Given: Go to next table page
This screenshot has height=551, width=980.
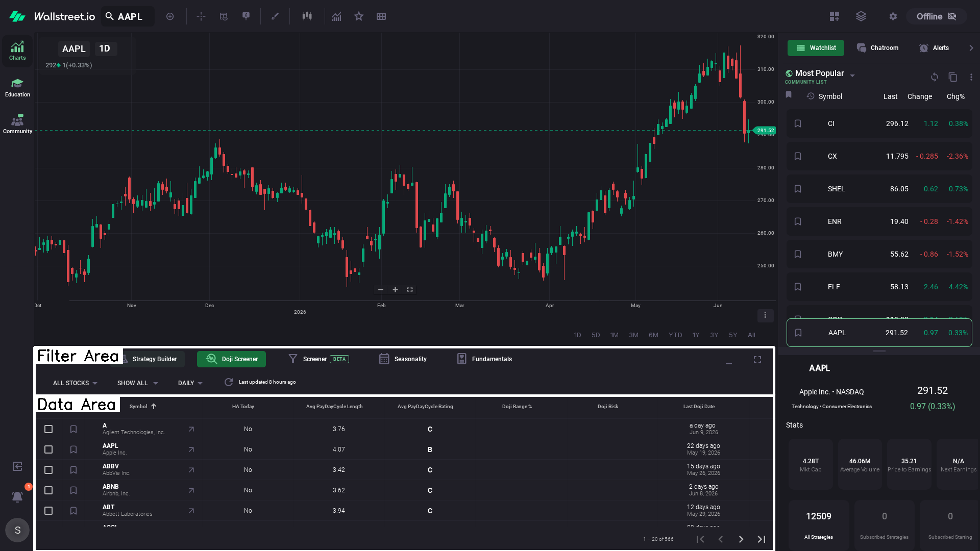Looking at the screenshot, I should pos(741,539).
